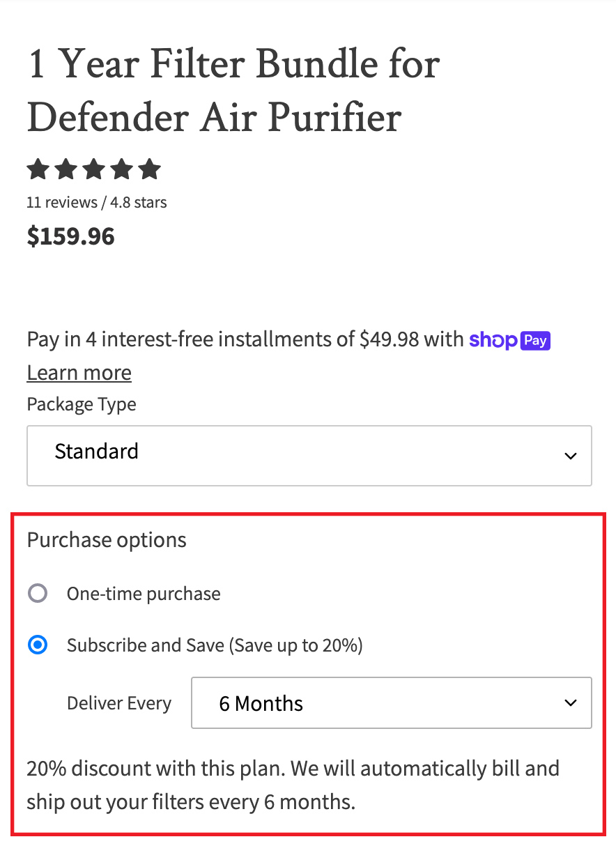Click the Shop Pay logo
616x853 pixels.
(x=510, y=340)
